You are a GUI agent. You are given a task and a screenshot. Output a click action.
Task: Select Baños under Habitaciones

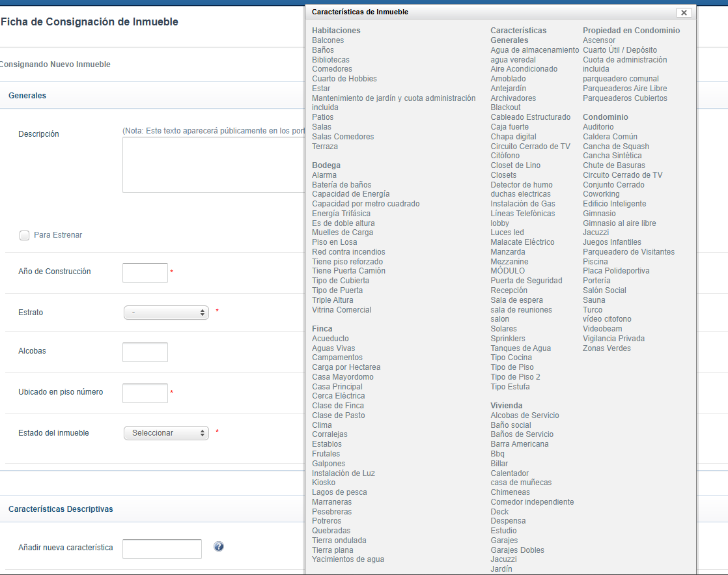(x=323, y=50)
